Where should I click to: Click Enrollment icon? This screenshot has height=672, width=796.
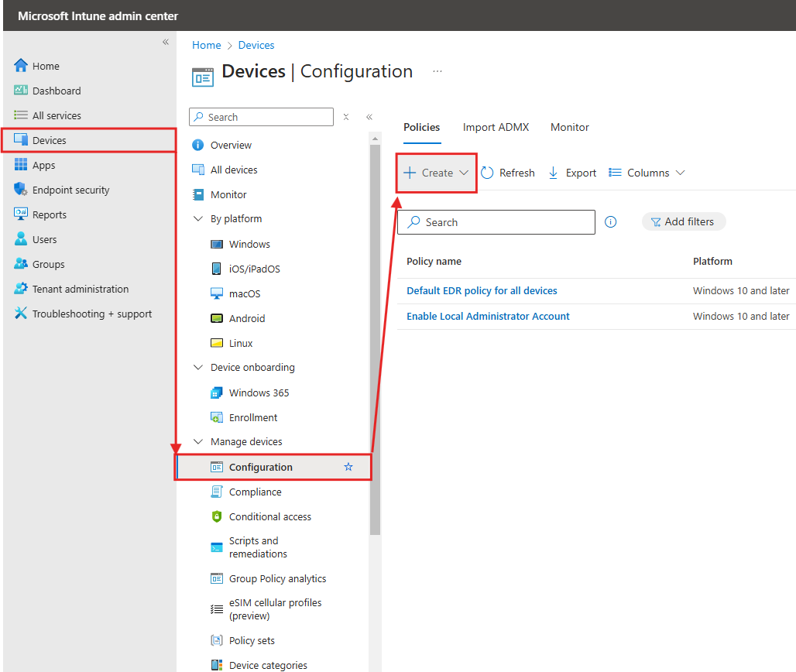point(217,417)
